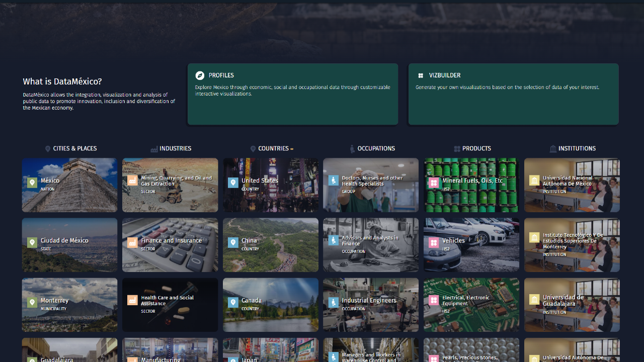The height and width of the screenshot is (362, 644).
Task: Click the green pin icon on Monterrey card
Action: tap(32, 302)
